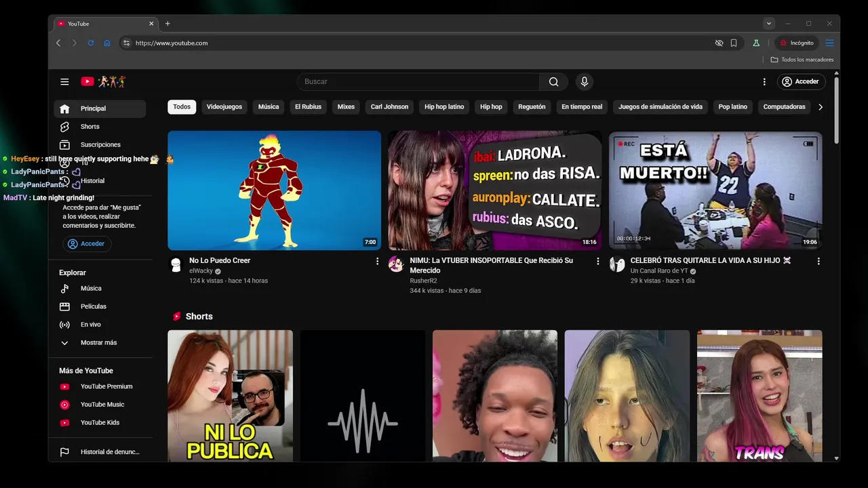
Task: Open the three-dot settings menu near Acceder
Action: pos(764,81)
